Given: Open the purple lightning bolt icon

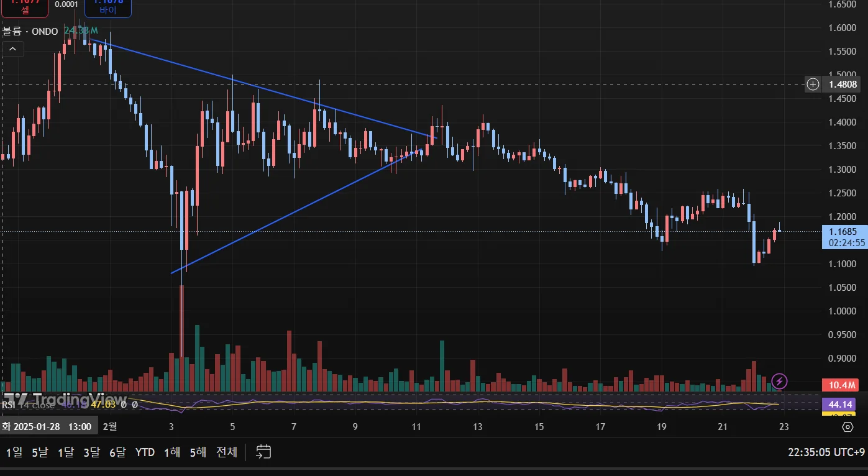Looking at the screenshot, I should click(x=779, y=381).
